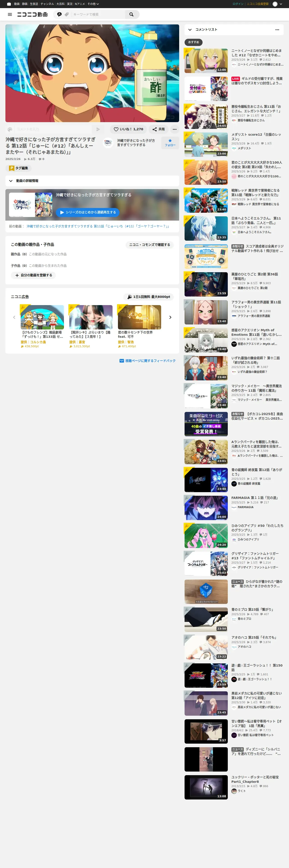The image size is (289, 868).
Task: Open ひみつのアイプリ #50 thumbnail
Action: click(206, 536)
